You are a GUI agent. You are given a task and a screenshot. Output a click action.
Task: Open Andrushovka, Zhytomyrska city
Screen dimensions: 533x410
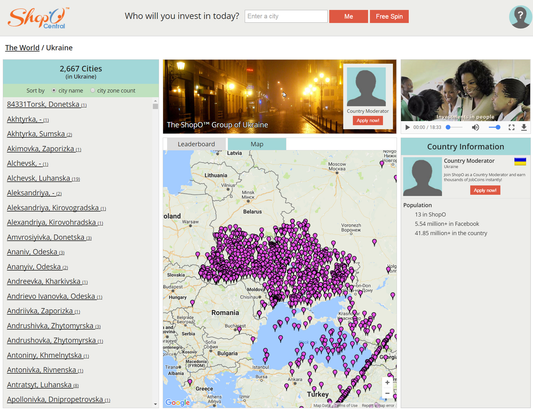point(55,341)
